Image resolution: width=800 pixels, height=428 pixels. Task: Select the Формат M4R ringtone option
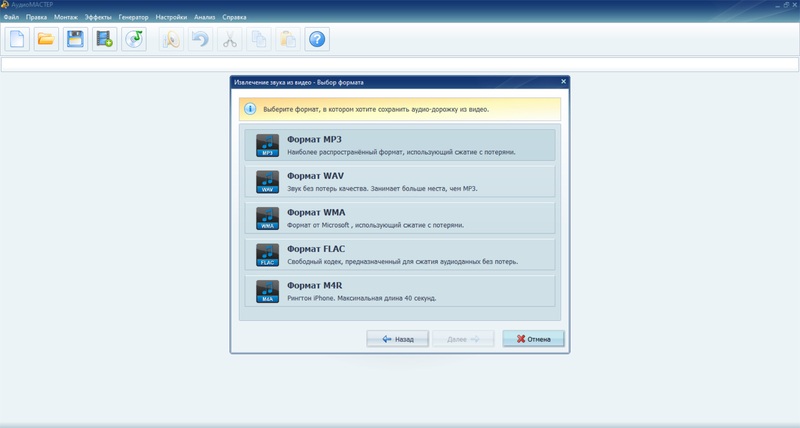(399, 291)
